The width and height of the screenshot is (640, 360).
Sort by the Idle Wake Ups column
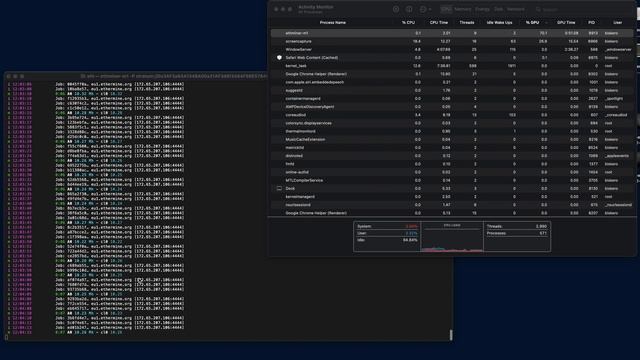pyautogui.click(x=499, y=22)
